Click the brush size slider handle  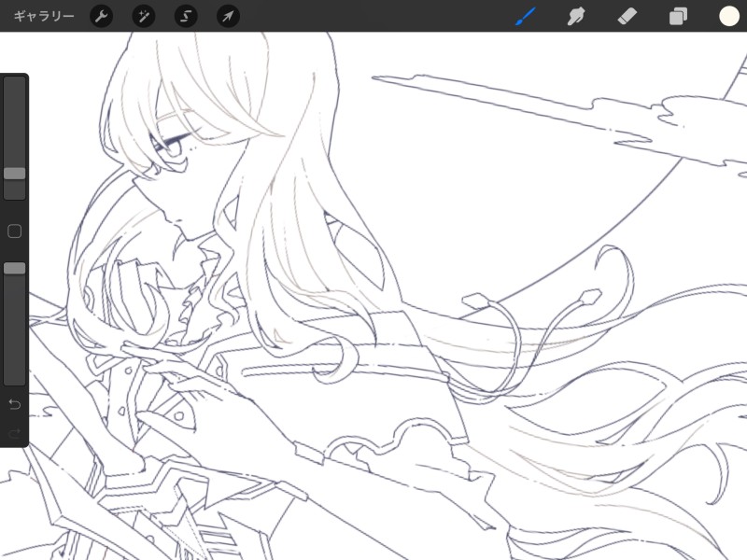15,174
